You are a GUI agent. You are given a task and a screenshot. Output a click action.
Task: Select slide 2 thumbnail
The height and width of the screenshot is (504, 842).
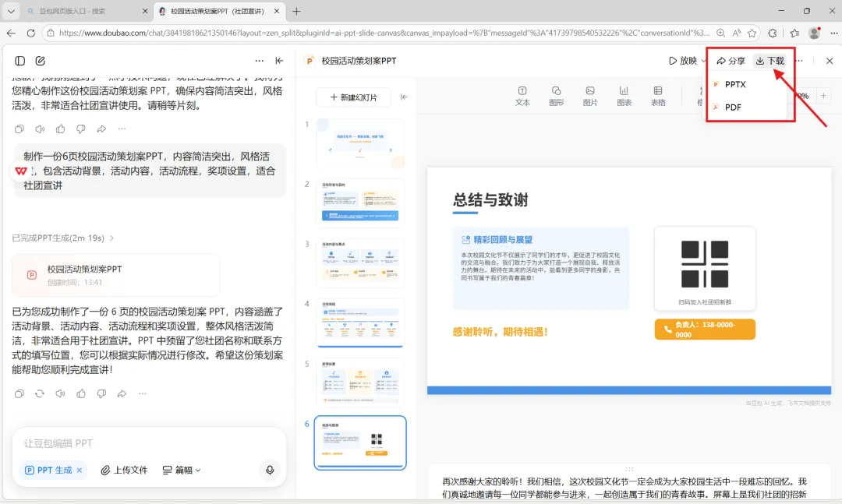[359, 203]
